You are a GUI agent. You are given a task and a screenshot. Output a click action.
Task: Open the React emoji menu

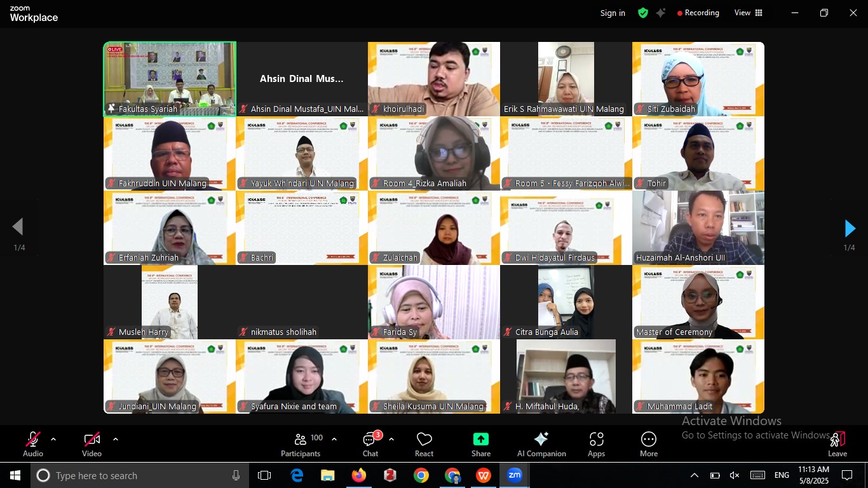coord(424,444)
